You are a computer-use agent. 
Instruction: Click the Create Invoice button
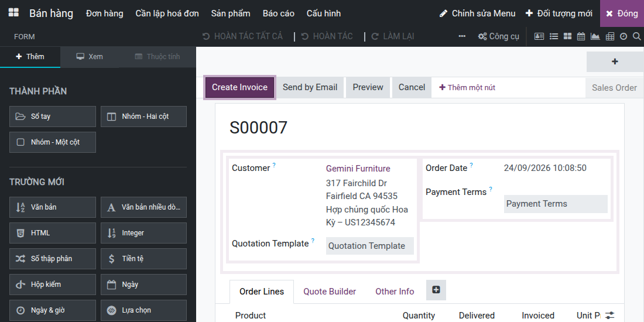(x=240, y=87)
